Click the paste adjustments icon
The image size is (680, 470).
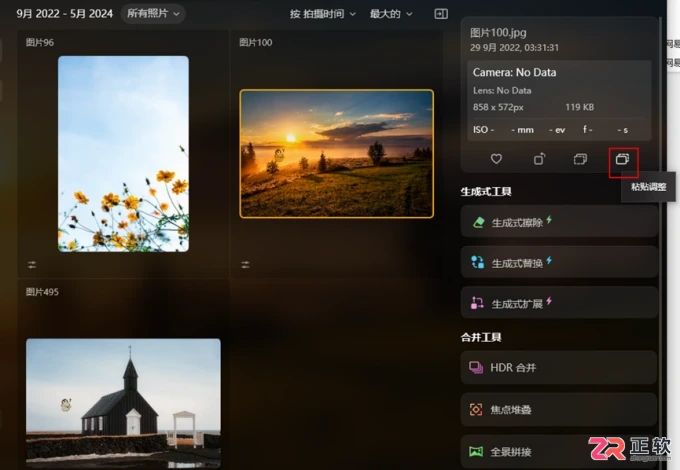(622, 159)
